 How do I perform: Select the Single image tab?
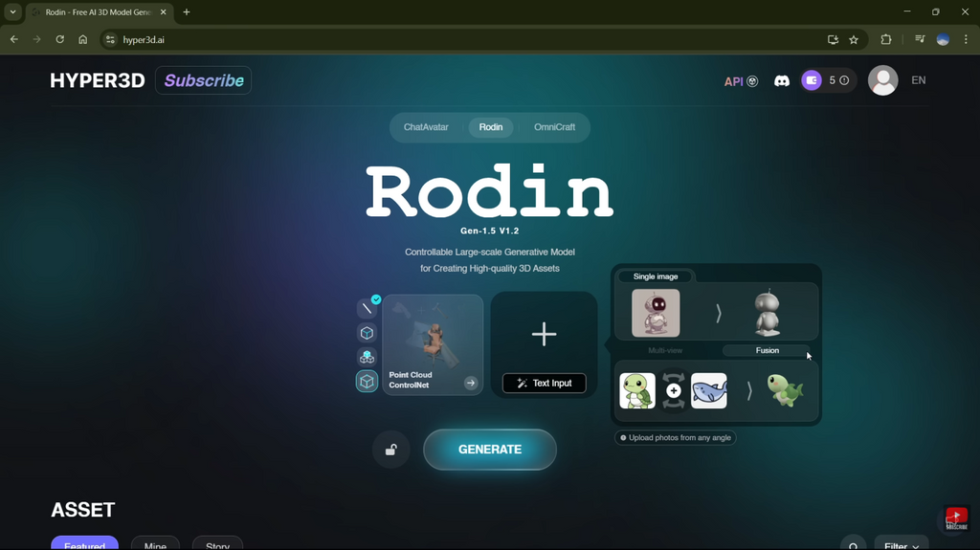tap(655, 276)
